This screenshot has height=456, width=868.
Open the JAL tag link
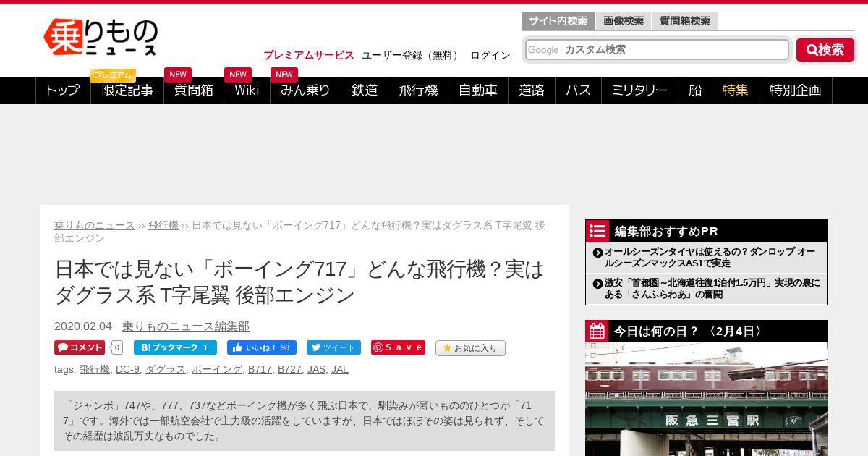(340, 369)
